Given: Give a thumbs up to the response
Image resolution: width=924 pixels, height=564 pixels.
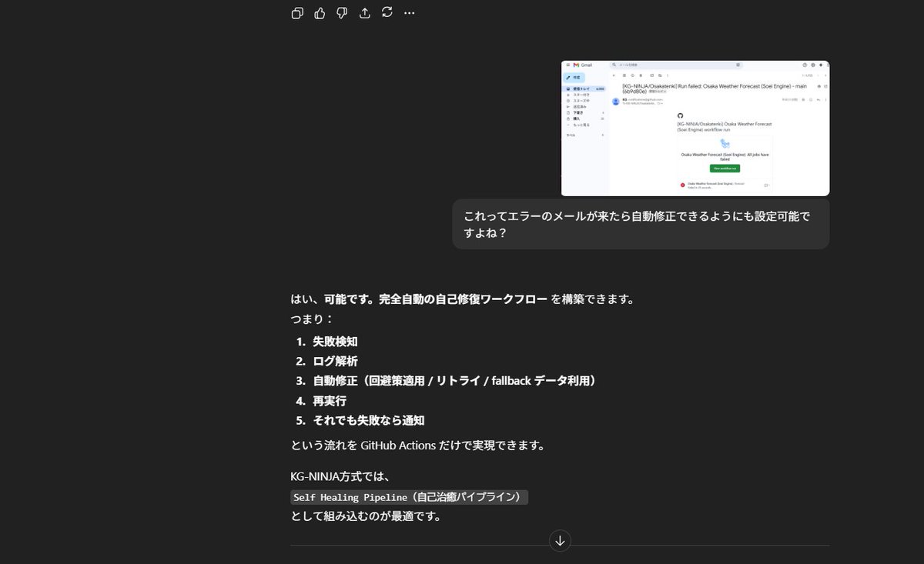Looking at the screenshot, I should [320, 12].
